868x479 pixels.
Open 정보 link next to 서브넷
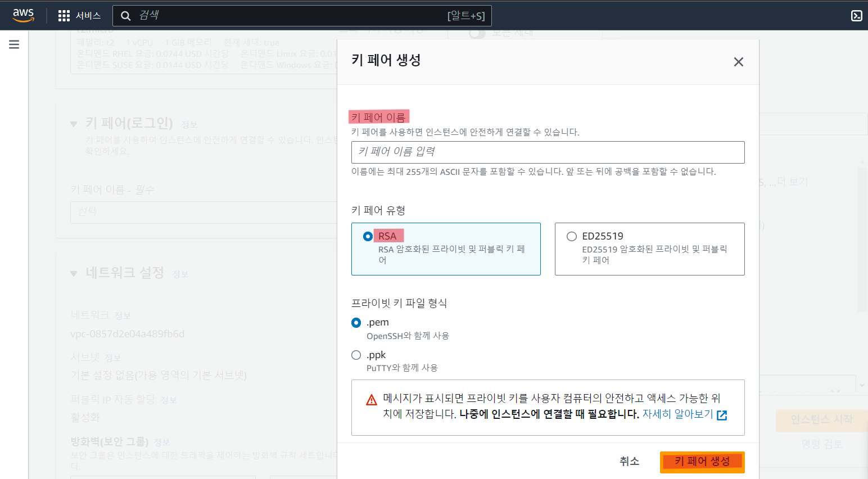pyautogui.click(x=113, y=358)
